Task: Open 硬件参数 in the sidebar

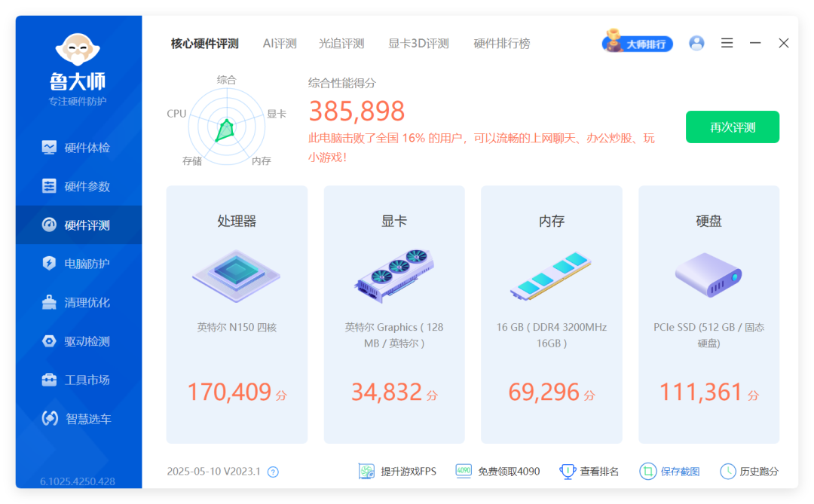Action: (78, 186)
